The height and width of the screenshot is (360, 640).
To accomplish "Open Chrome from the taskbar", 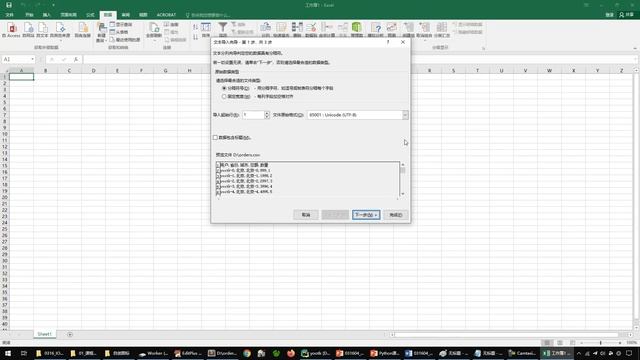I will tap(247, 353).
